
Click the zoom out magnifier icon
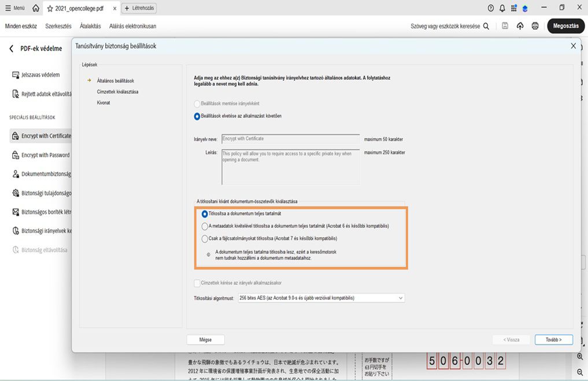click(580, 372)
